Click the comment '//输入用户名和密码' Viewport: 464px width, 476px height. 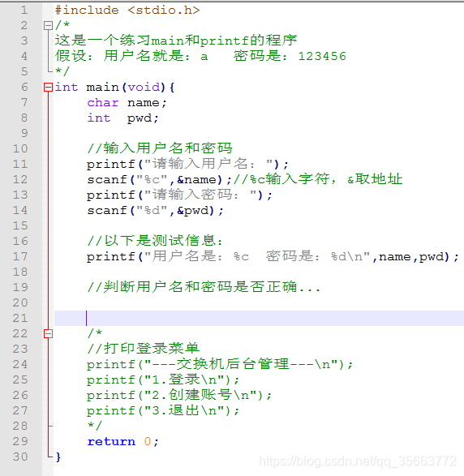point(160,148)
